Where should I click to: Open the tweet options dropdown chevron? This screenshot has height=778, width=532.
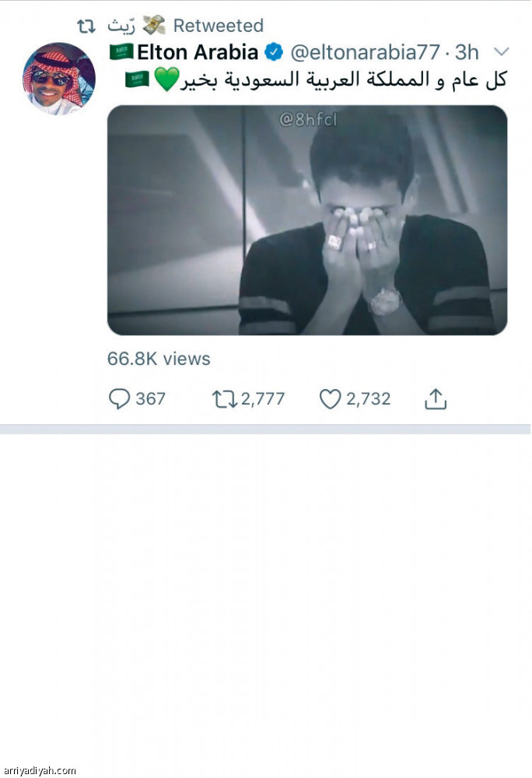502,53
